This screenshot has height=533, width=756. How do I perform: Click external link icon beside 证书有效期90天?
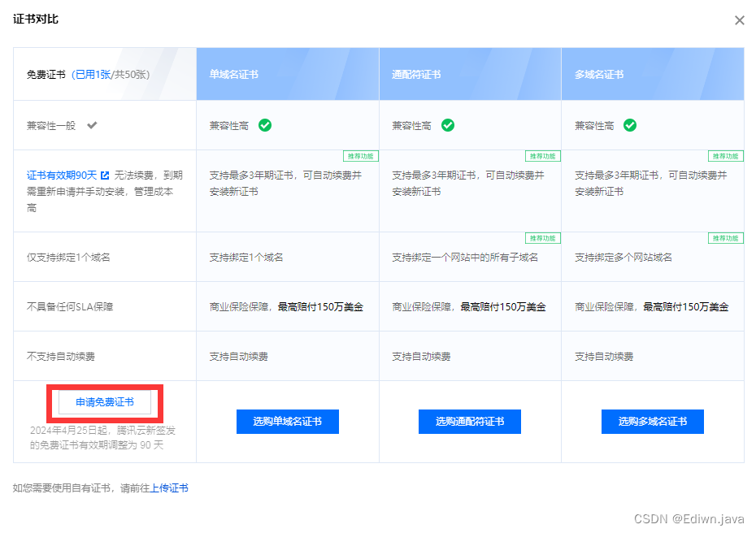[105, 175]
